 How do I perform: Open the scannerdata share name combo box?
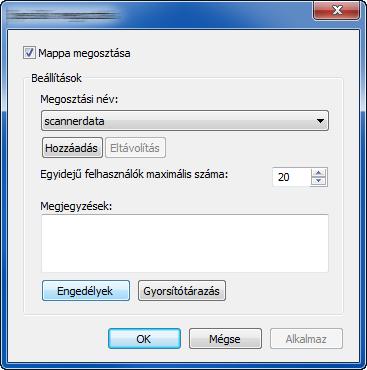click(185, 121)
